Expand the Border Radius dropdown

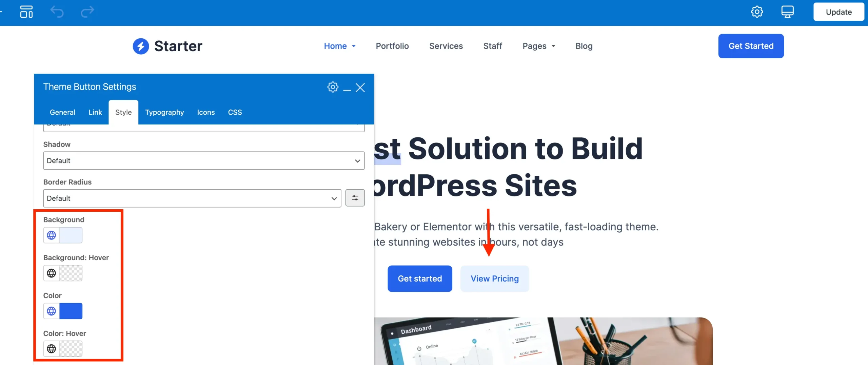(x=192, y=198)
